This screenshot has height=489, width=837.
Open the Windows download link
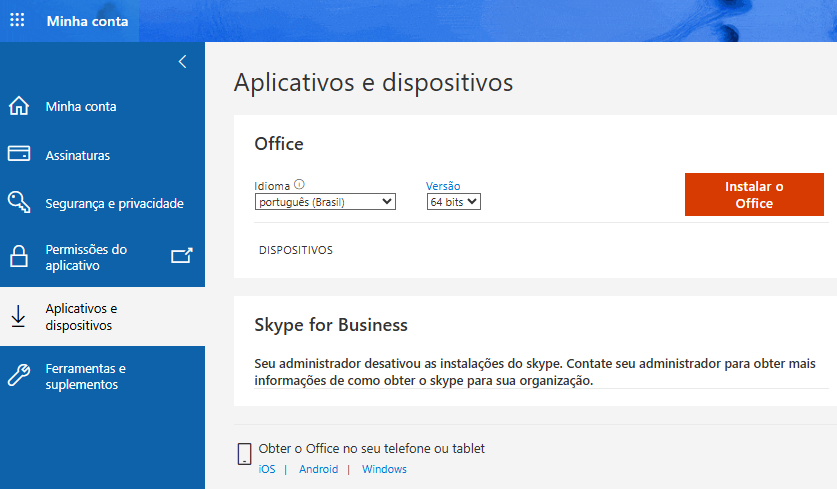(384, 469)
